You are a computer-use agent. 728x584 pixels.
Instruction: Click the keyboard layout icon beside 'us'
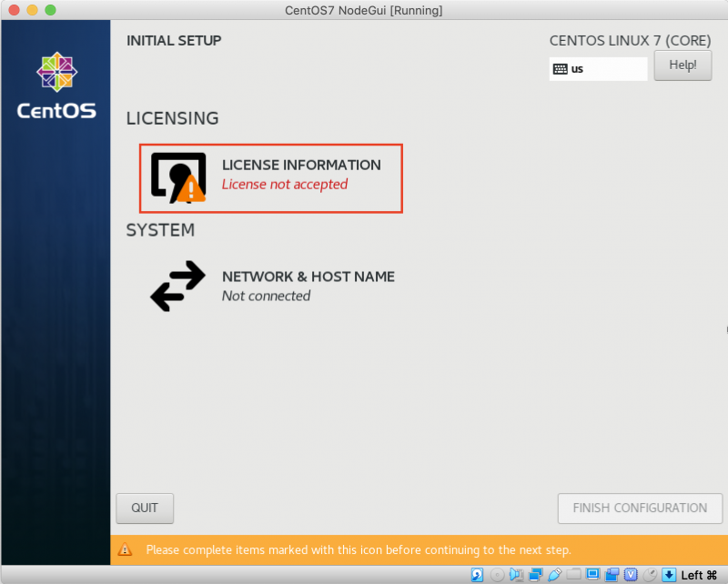560,69
